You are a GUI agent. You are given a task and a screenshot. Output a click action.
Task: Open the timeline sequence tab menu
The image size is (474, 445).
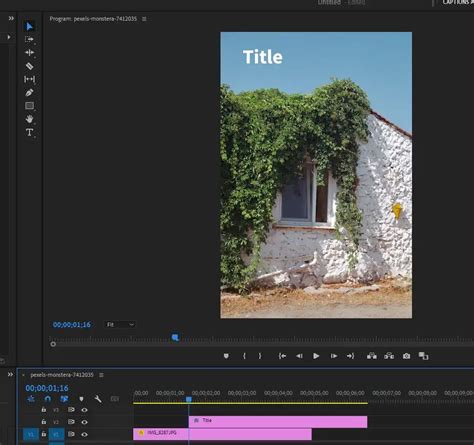[x=101, y=375]
